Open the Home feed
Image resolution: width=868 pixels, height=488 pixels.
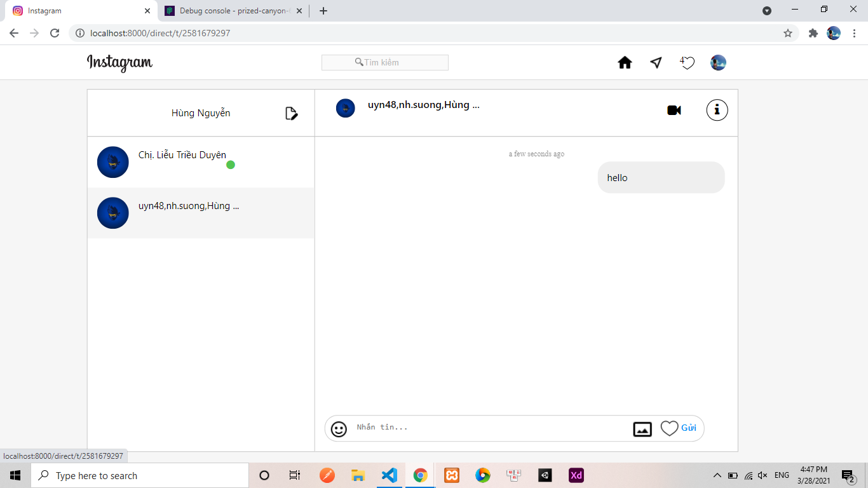(625, 62)
